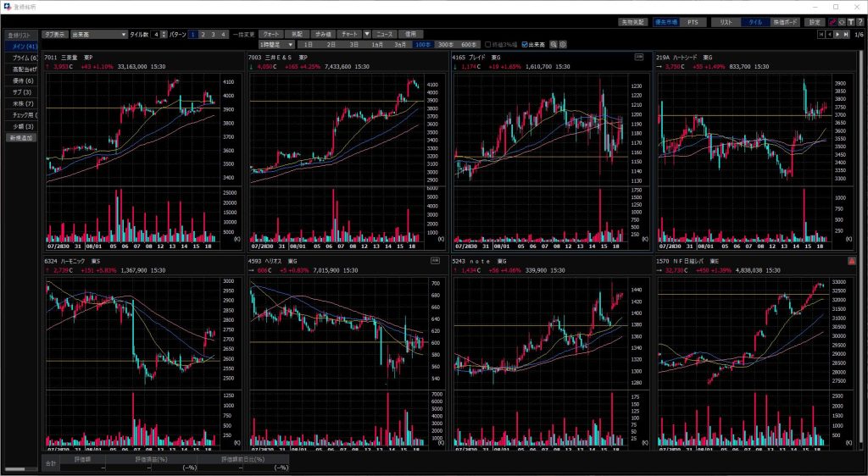
Task: Switch market to PTS
Action: pos(693,21)
